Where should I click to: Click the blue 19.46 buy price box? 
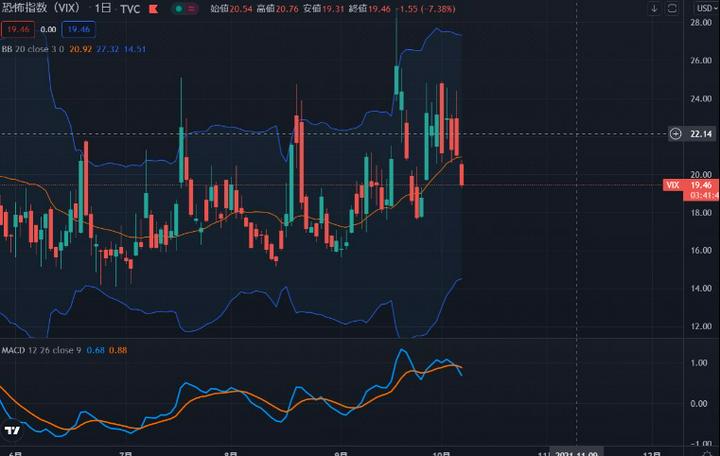click(78, 29)
